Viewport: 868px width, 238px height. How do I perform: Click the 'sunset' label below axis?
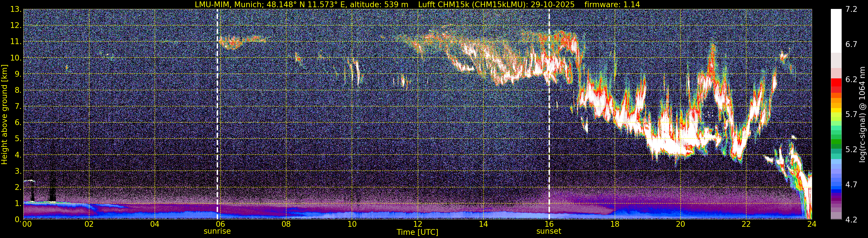tap(549, 231)
